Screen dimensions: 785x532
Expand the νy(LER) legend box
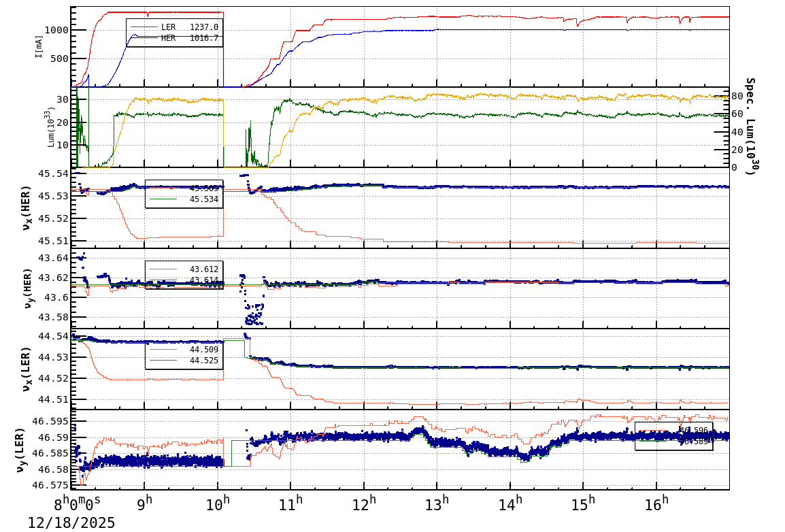(673, 435)
